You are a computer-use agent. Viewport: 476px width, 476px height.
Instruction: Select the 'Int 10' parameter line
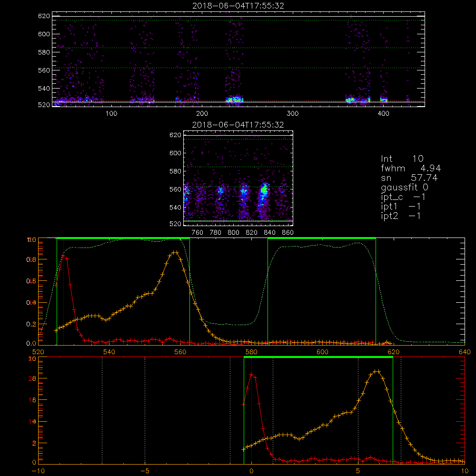coord(402,159)
